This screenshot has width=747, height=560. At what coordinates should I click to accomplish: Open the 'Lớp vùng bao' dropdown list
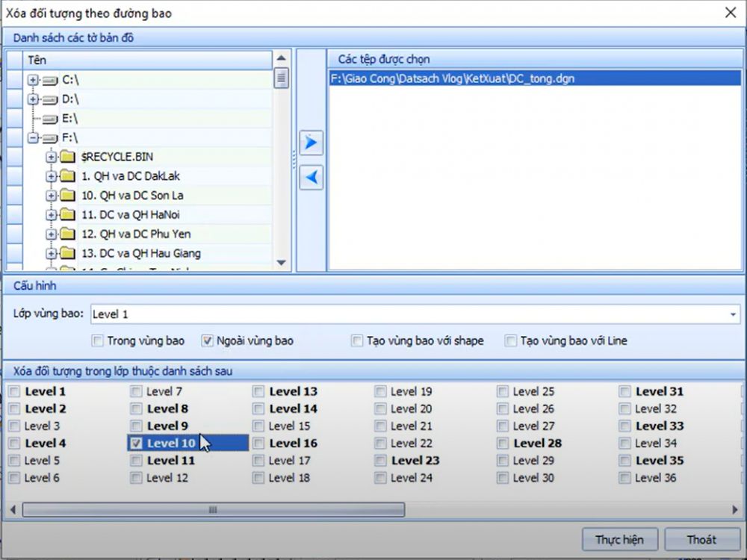733,314
